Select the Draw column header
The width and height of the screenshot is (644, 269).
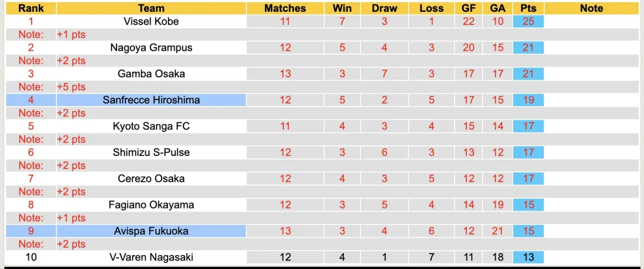[x=384, y=8]
